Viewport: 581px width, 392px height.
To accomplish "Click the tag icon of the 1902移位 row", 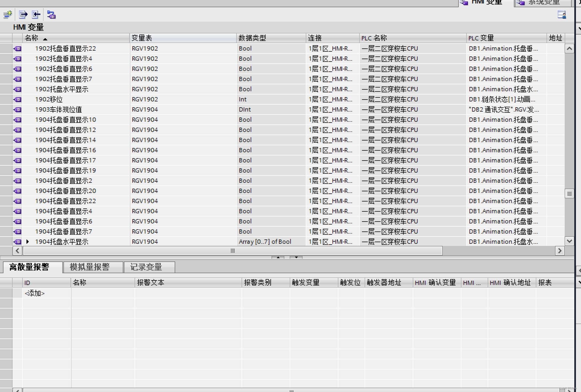I will tap(18, 100).
